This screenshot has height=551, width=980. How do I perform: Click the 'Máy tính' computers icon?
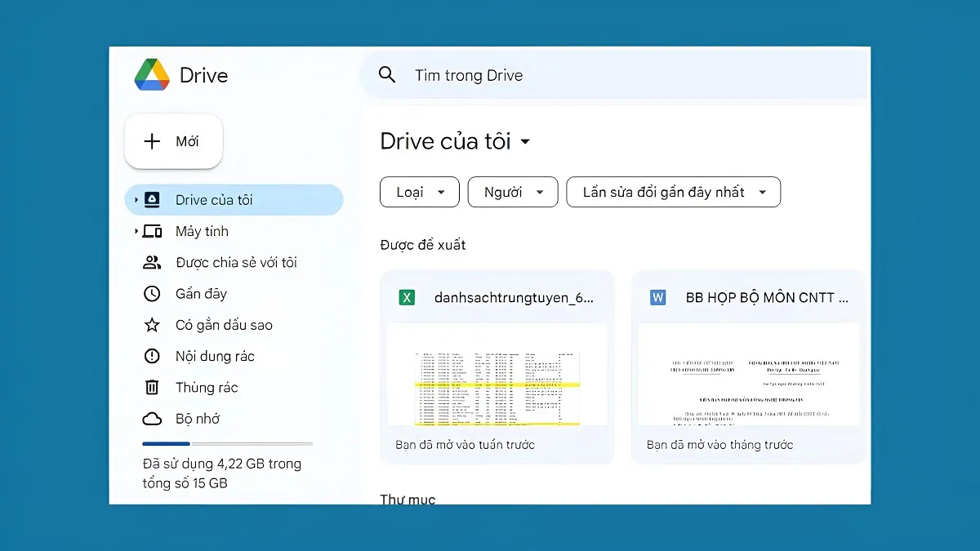(154, 231)
